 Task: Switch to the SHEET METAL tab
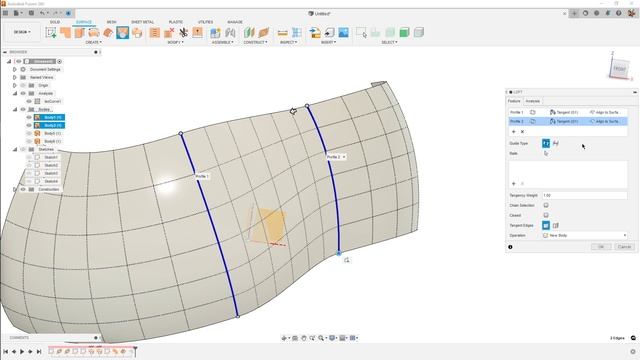pos(142,22)
